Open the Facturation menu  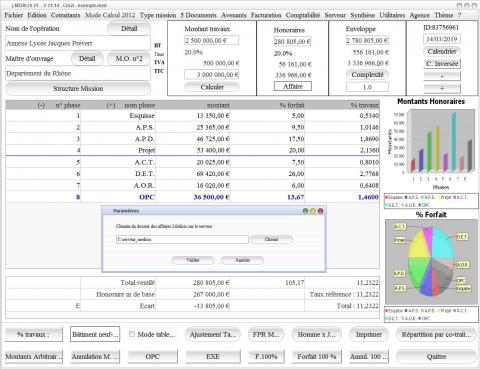266,15
